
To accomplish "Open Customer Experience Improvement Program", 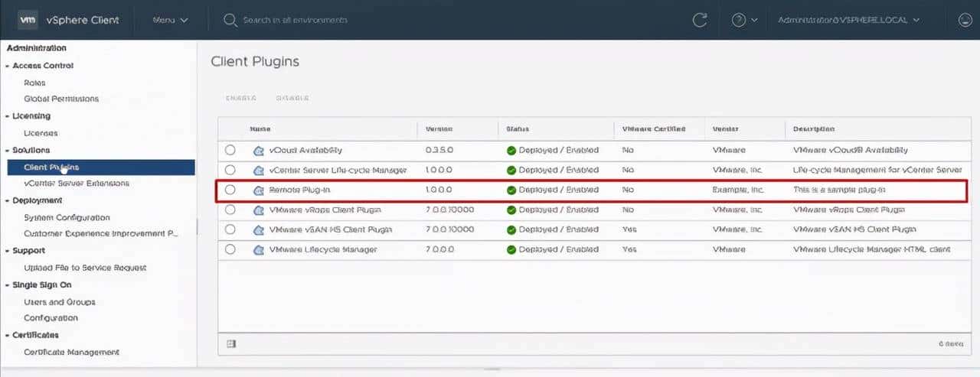I will point(100,234).
